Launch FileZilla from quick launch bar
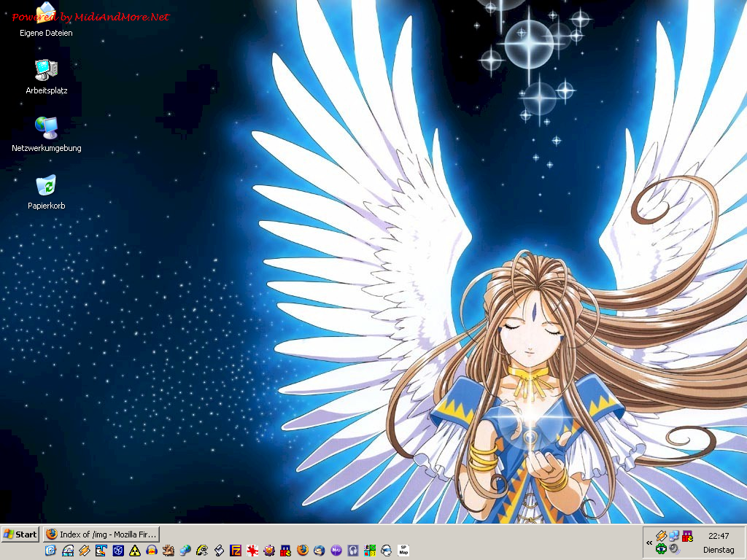The height and width of the screenshot is (560, 747). click(x=236, y=551)
